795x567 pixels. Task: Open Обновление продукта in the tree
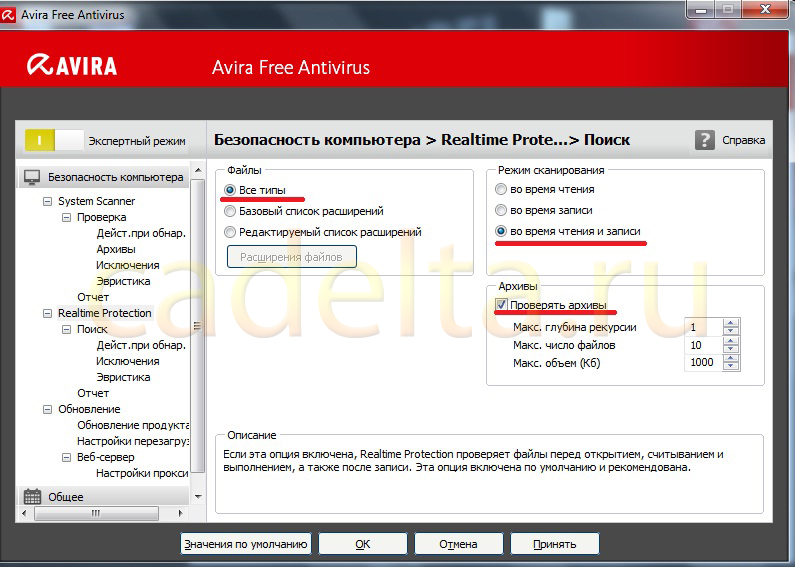[x=133, y=426]
